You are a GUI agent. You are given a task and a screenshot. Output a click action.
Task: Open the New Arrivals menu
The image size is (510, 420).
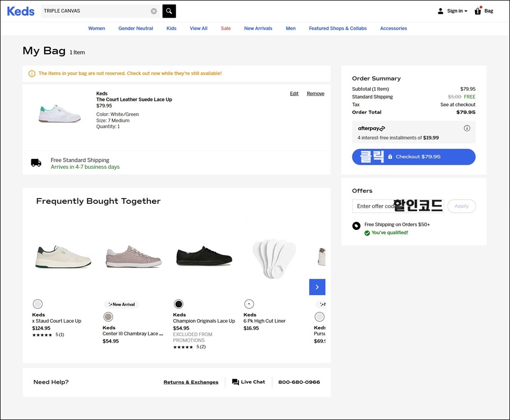point(258,28)
